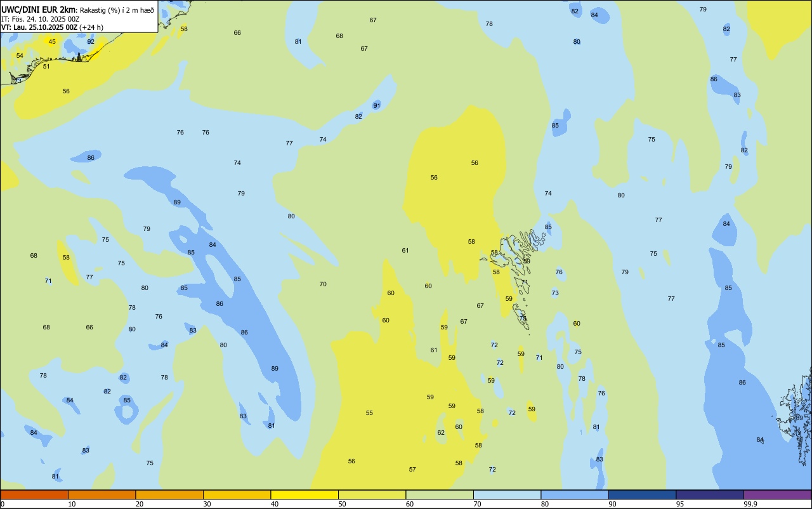This screenshot has height=509, width=812.
Task: Click the 'VT: Lau. 25.10.2025 00Z' line
Action: point(40,27)
